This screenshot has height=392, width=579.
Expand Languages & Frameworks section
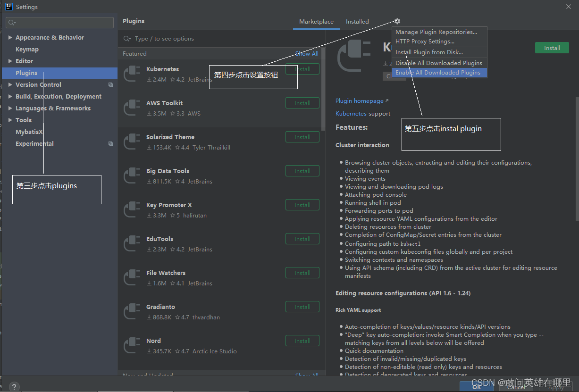10,108
